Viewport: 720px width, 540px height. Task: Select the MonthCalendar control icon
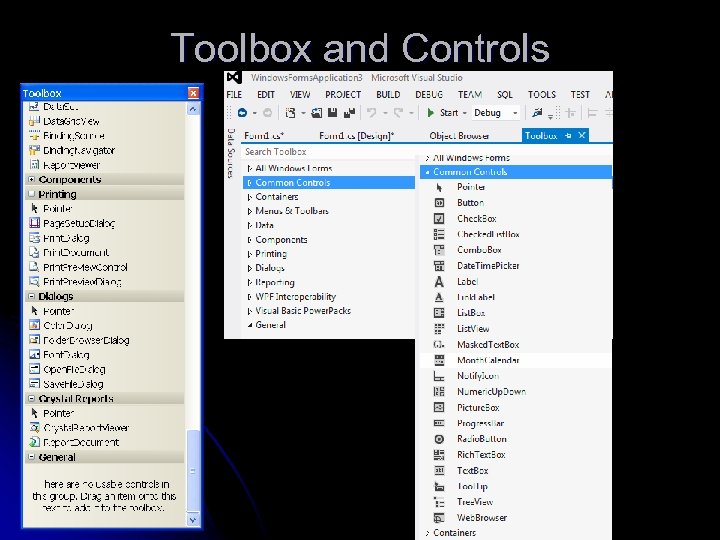click(x=439, y=360)
